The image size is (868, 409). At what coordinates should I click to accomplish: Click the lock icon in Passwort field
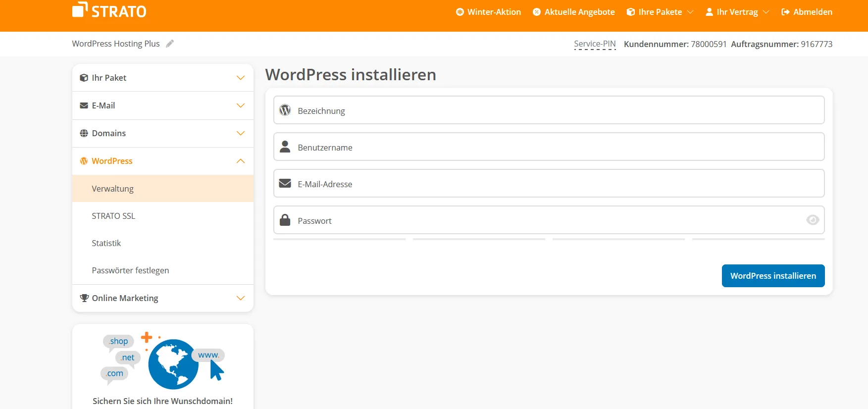click(285, 220)
